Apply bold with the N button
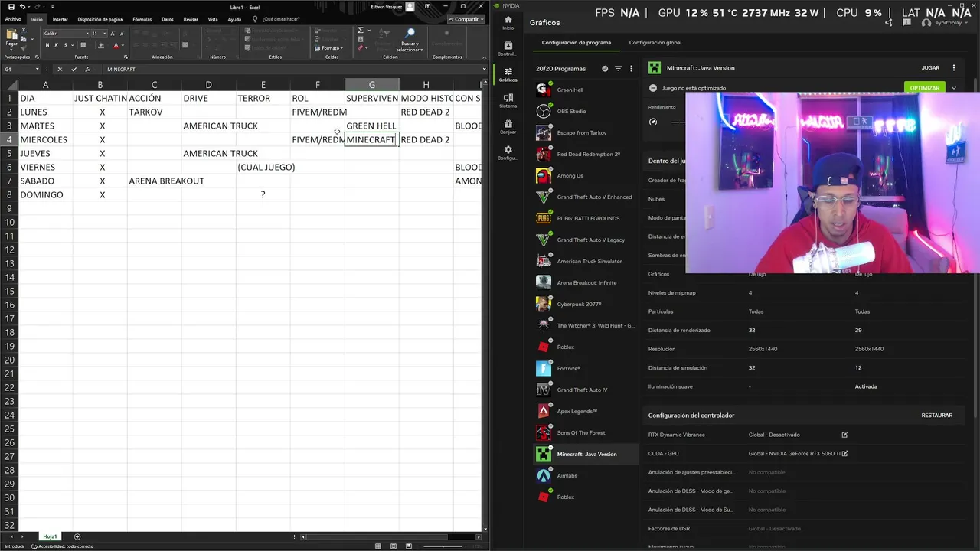980x551 pixels. 47,45
